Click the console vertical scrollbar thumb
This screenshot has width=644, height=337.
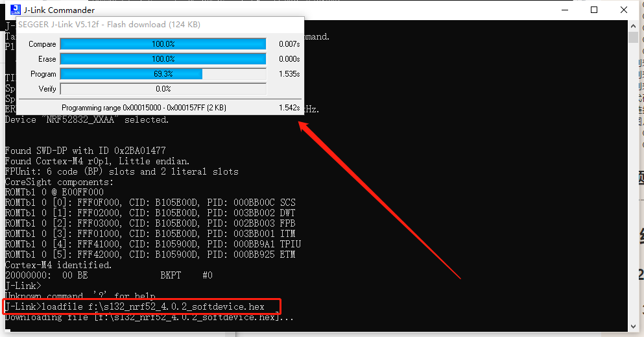633,38
